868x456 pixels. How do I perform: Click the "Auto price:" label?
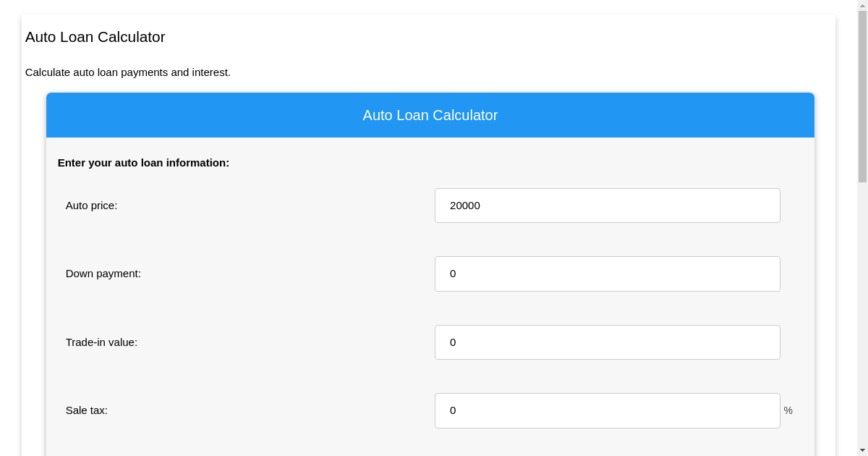tap(91, 206)
